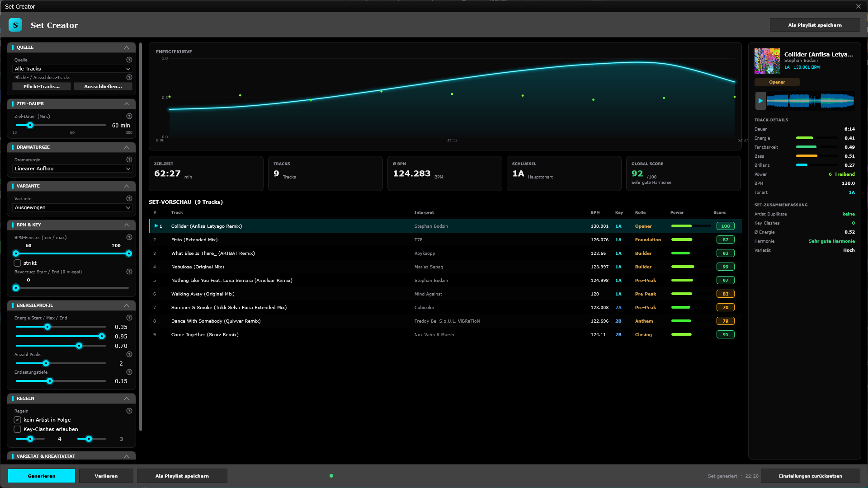
Task: Open Pflicht-Tracks... selection
Action: (x=42, y=86)
